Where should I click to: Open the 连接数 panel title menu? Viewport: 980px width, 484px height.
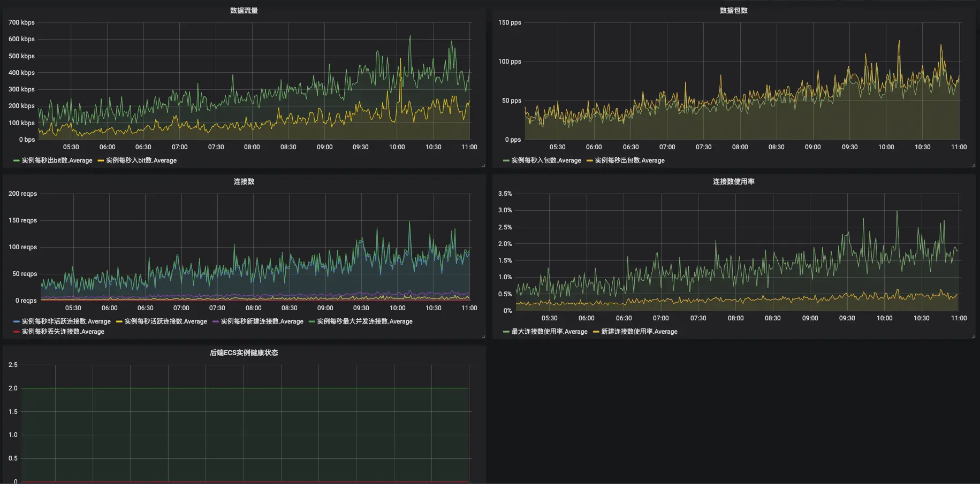[x=244, y=182]
